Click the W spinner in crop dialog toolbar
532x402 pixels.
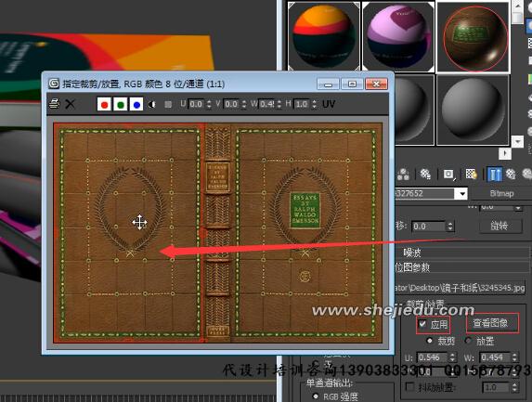pyautogui.click(x=279, y=104)
